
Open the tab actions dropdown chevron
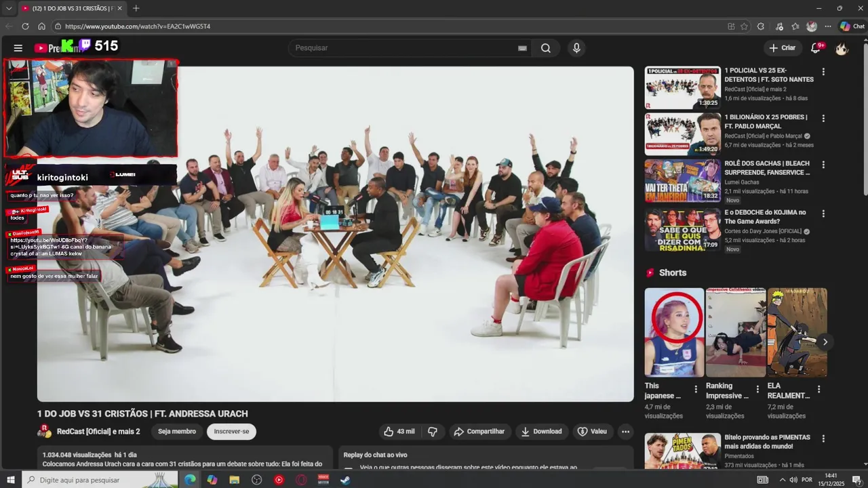tap(9, 8)
